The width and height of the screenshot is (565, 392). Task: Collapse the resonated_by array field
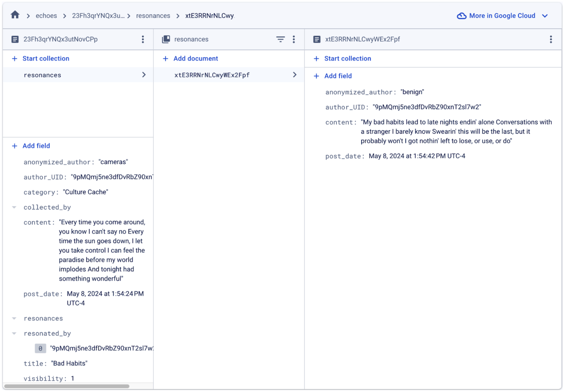coord(14,333)
